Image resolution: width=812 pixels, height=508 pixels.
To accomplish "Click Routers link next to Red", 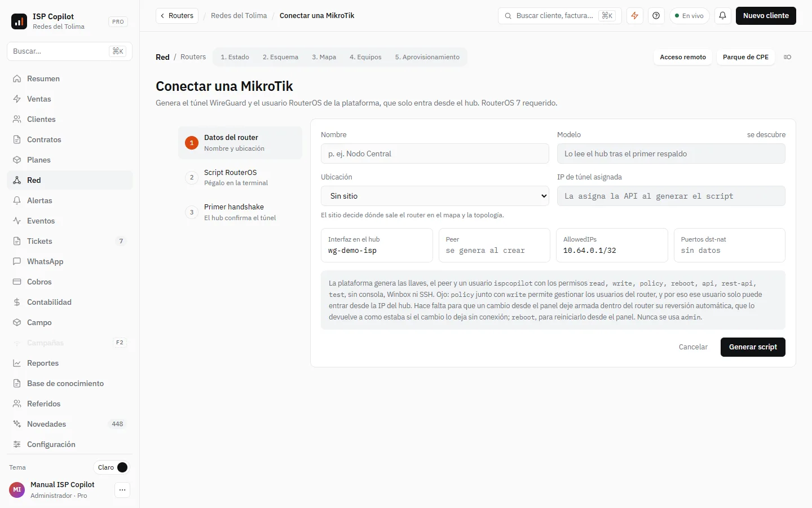I will point(193,57).
